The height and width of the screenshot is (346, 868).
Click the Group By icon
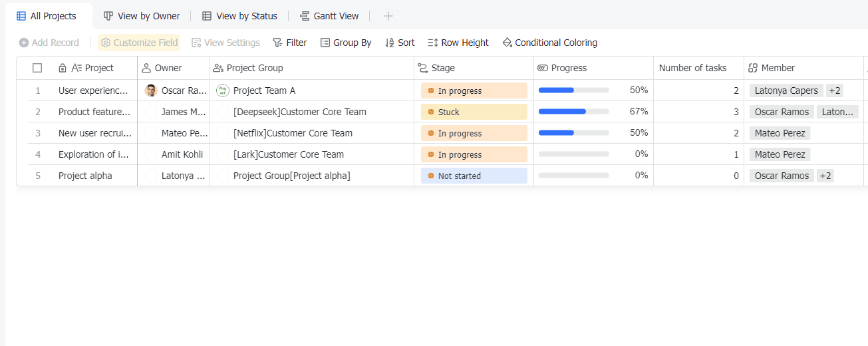coord(325,43)
